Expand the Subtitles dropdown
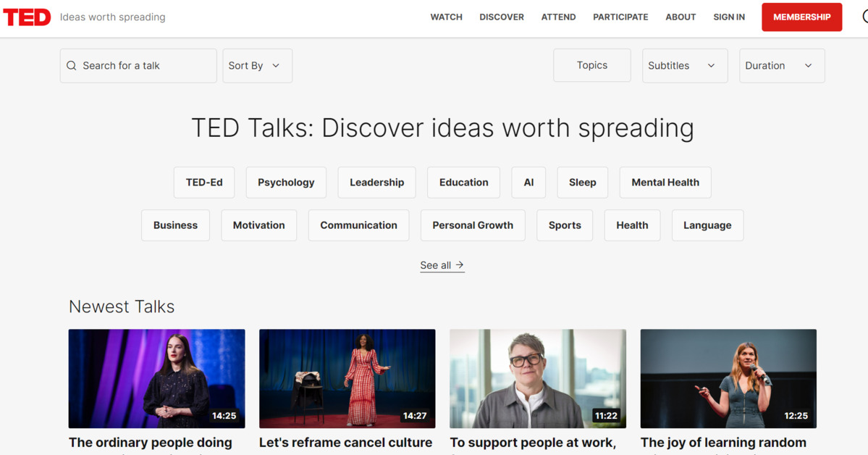Screen dimensions: 868x455 pos(685,65)
